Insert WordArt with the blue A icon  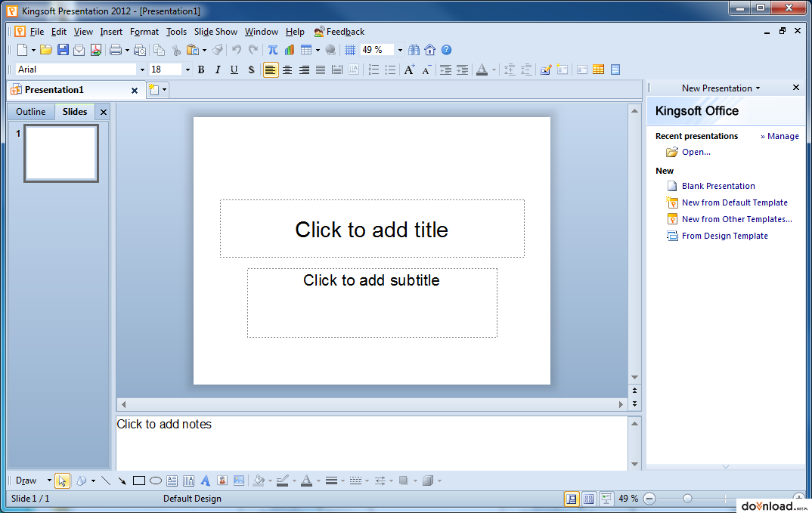point(206,481)
